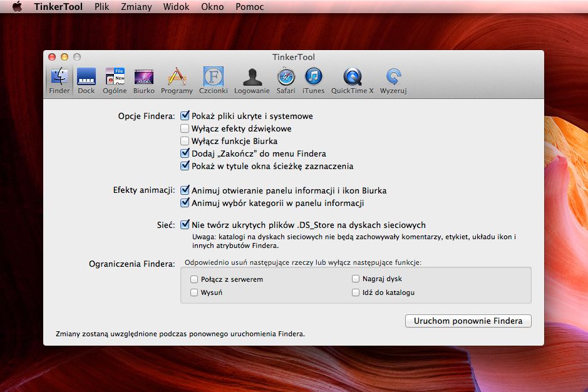588x392 pixels.
Task: Select the QuickTime X pane icon
Action: pos(352,80)
